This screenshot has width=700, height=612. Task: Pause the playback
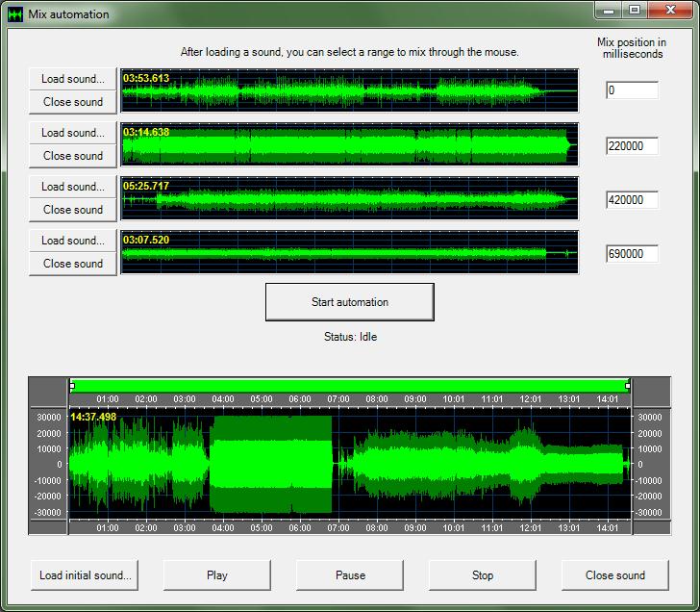[350, 575]
